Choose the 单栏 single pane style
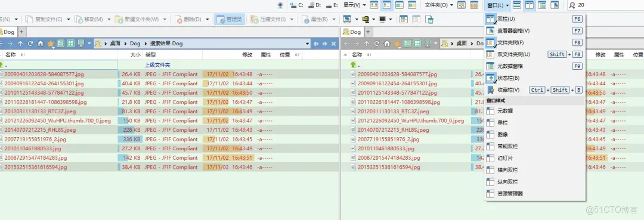The height and width of the screenshot is (220, 644). (x=534, y=123)
